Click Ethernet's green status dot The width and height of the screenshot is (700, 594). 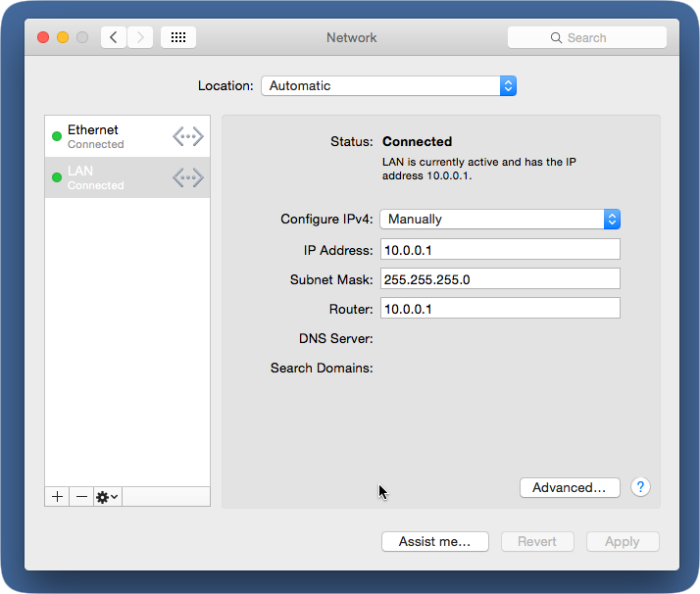click(x=57, y=136)
